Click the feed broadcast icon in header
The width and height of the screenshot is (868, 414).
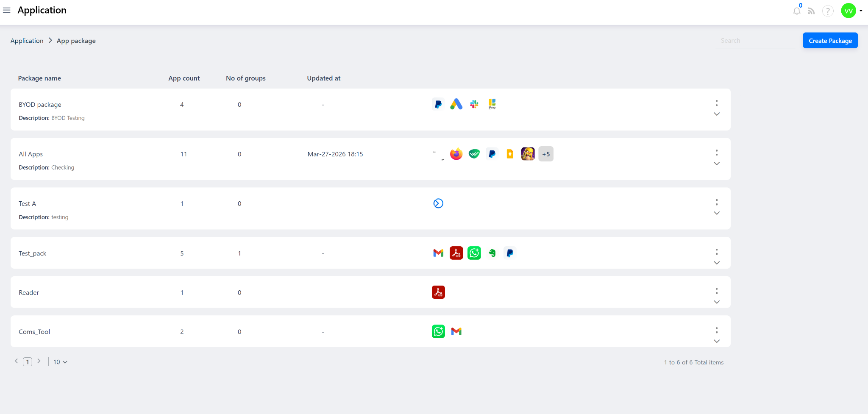[x=811, y=11]
